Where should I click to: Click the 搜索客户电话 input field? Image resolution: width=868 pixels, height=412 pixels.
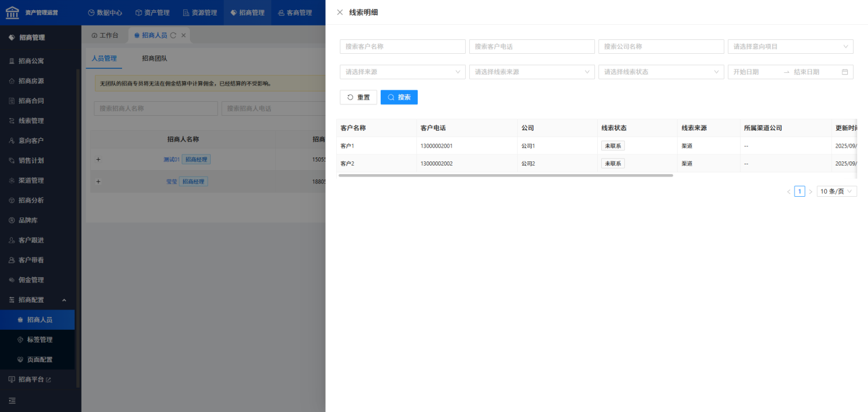(x=532, y=46)
